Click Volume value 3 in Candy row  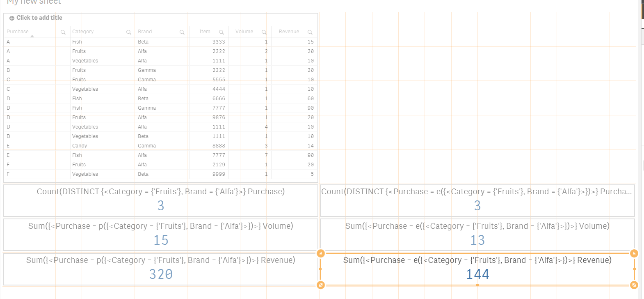[266, 146]
